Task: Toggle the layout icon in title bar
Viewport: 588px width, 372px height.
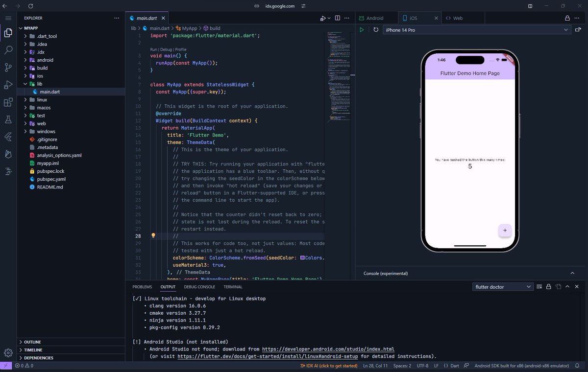Action: (530, 6)
